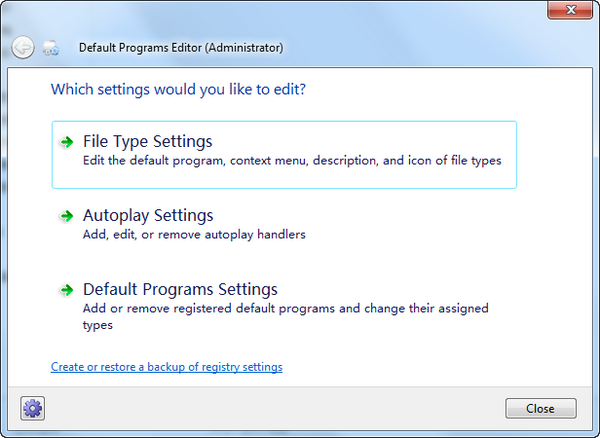
Task: Click the Default Programs Editor app icon
Action: coord(51,47)
